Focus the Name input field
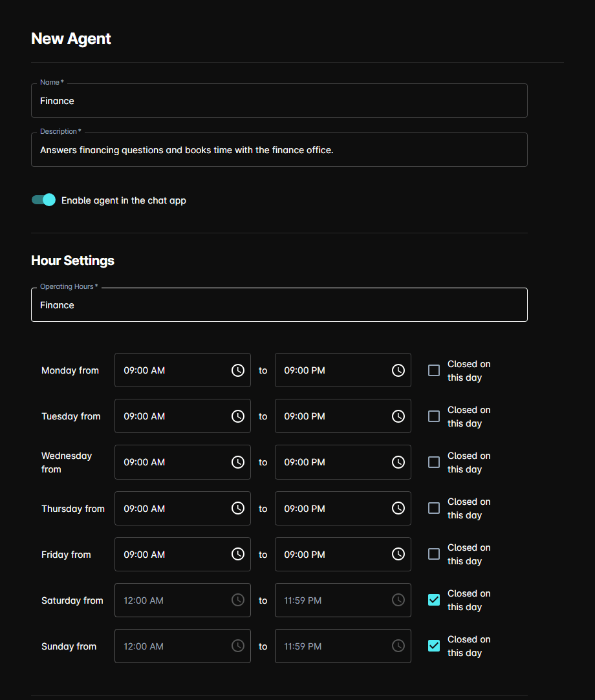 [x=279, y=101]
